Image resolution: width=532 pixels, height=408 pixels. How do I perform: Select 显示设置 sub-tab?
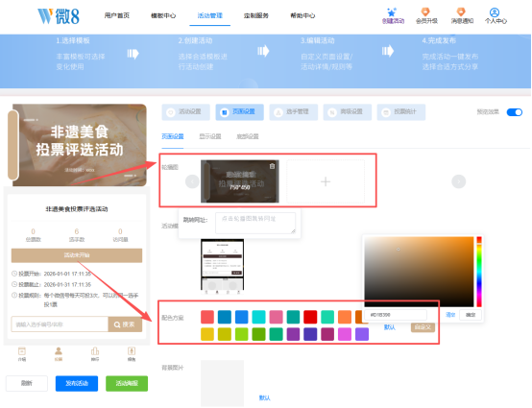210,136
